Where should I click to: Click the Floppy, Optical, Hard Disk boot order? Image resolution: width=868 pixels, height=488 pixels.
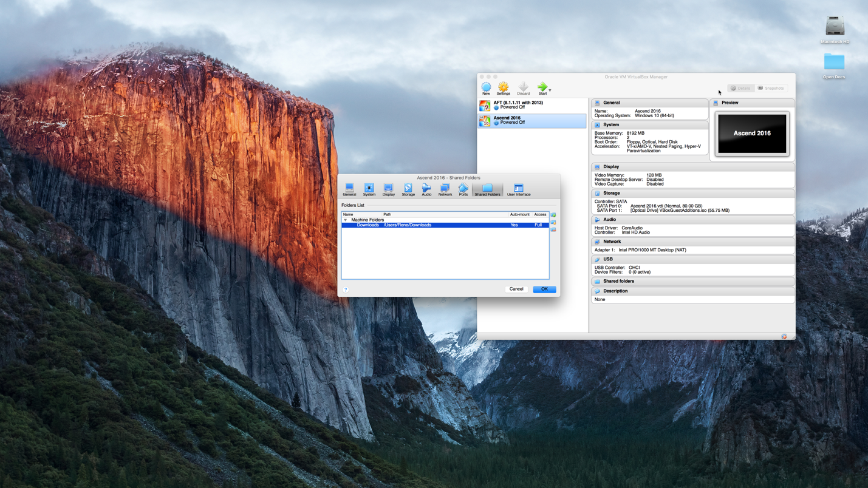coord(652,142)
